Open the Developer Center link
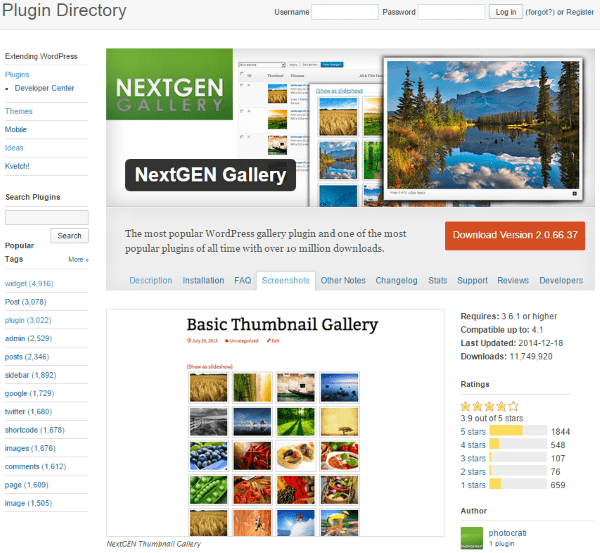600x553 pixels. point(44,88)
